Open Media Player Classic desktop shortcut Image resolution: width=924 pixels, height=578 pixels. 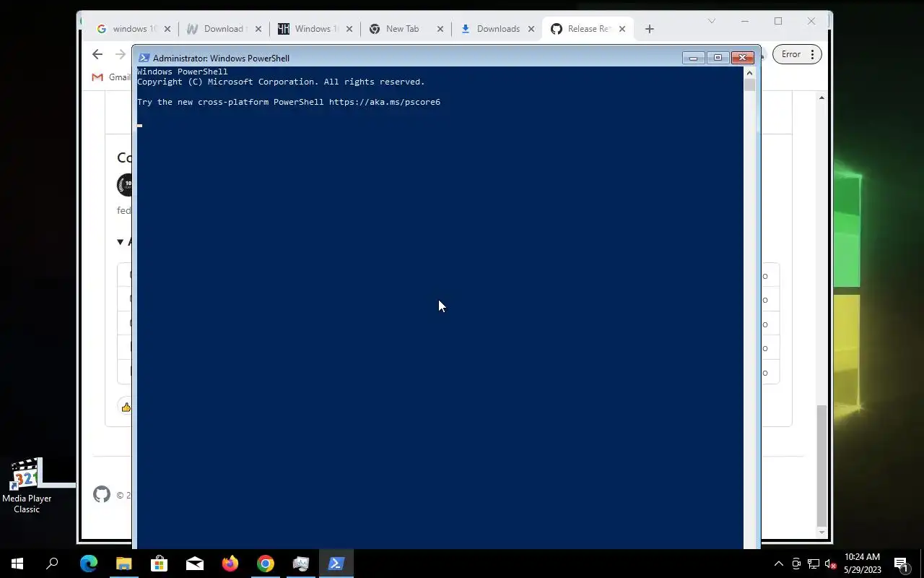[x=27, y=486]
